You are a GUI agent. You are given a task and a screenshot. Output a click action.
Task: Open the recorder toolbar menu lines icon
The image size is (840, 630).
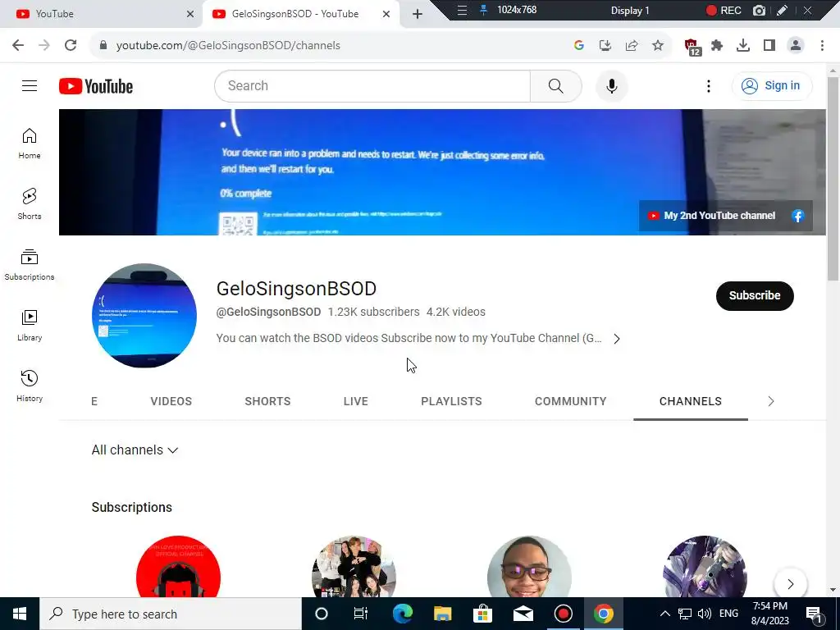click(462, 10)
